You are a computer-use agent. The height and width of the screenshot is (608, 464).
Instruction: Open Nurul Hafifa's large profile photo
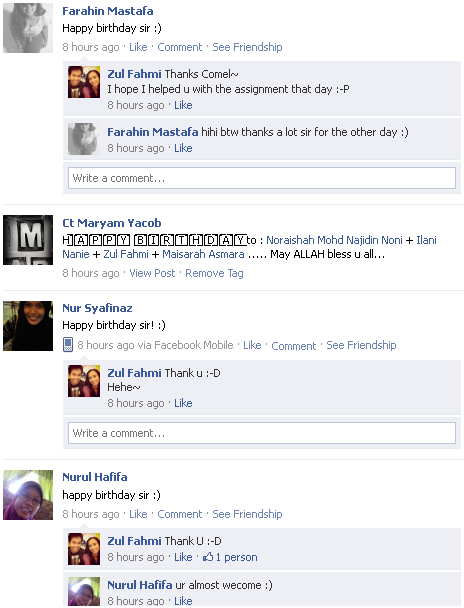click(x=28, y=495)
